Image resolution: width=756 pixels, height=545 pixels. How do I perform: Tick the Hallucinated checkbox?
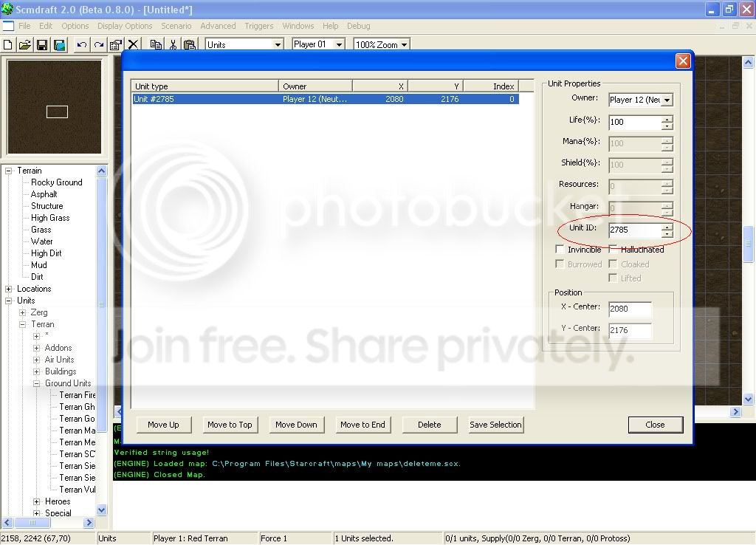[613, 250]
